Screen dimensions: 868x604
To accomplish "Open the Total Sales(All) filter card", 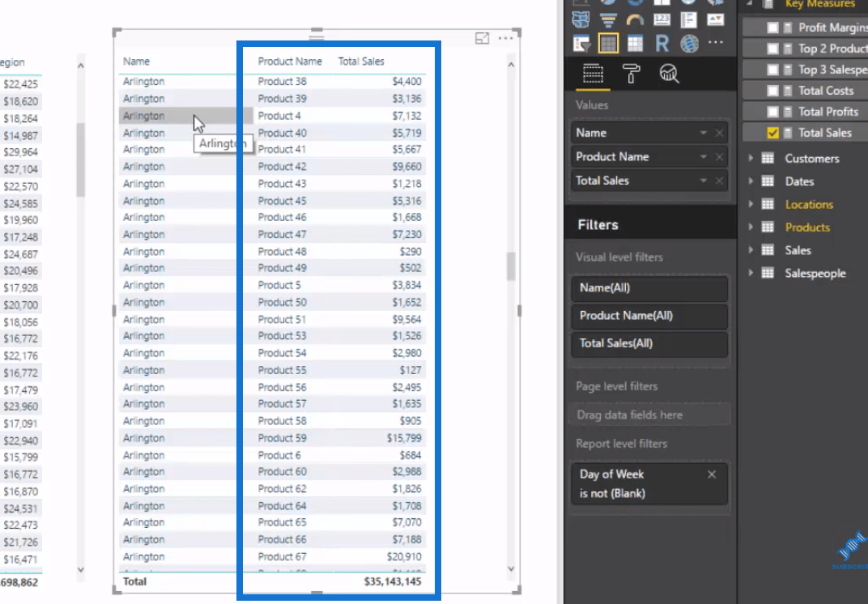I will coord(649,343).
